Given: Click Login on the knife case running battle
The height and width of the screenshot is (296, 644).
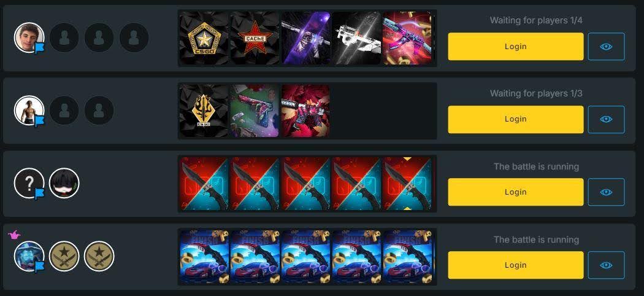Looking at the screenshot, I should click(515, 192).
